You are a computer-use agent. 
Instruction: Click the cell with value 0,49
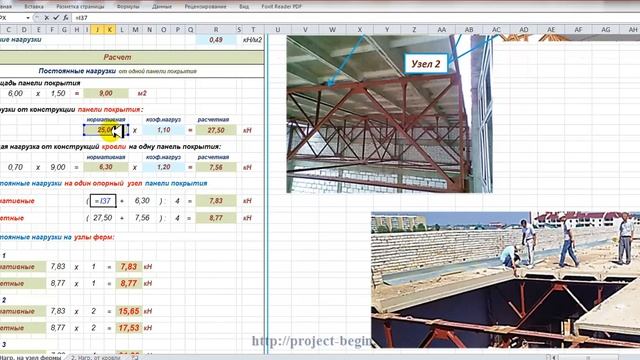point(216,40)
